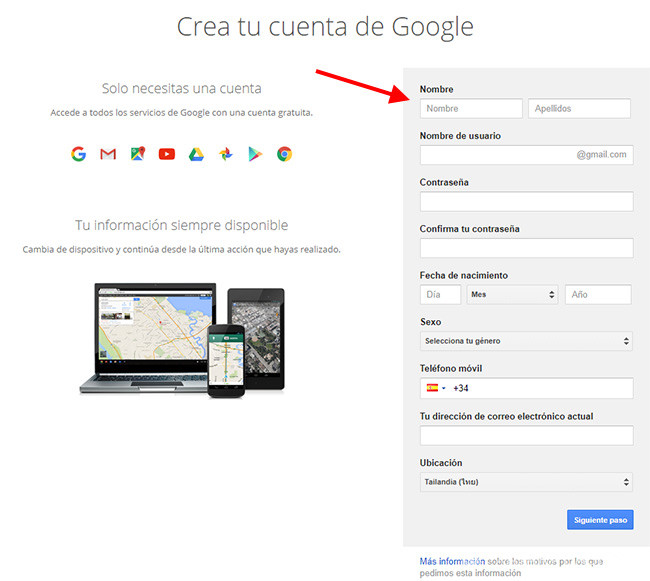Click the laptop and devices image
Viewport: 650px width, 581px height.
[x=182, y=340]
